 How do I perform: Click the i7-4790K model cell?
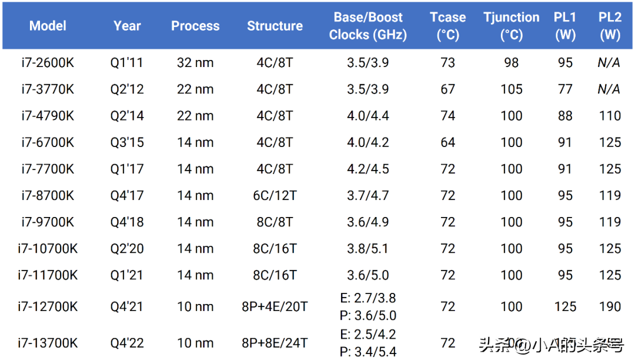[48, 116]
